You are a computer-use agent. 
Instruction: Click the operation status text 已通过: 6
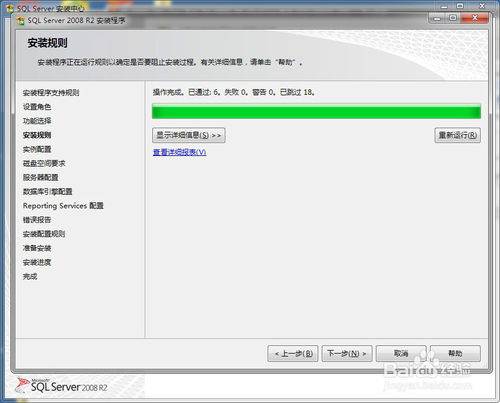click(204, 92)
